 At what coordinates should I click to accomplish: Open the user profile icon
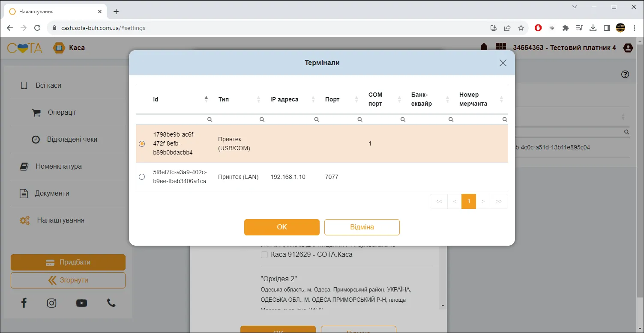click(x=628, y=48)
